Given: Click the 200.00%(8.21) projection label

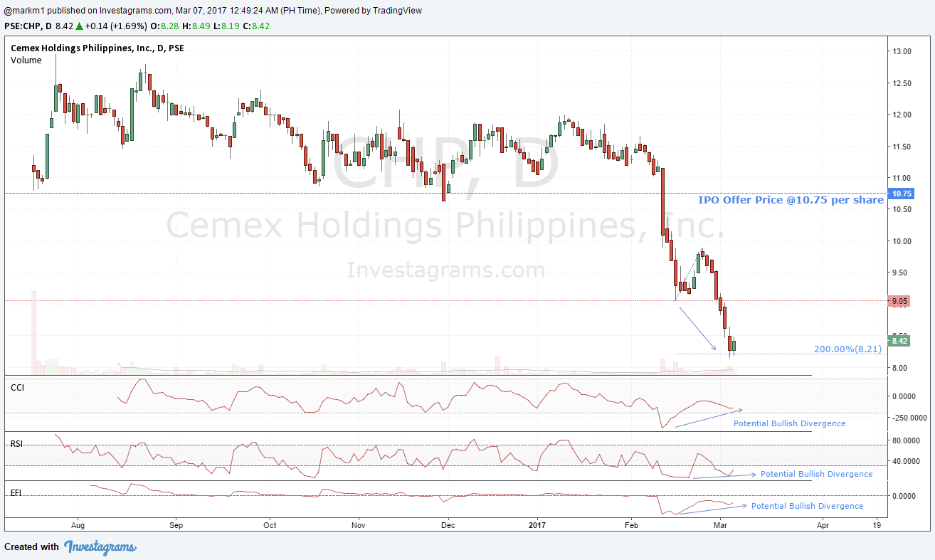Looking at the screenshot, I should tap(848, 349).
